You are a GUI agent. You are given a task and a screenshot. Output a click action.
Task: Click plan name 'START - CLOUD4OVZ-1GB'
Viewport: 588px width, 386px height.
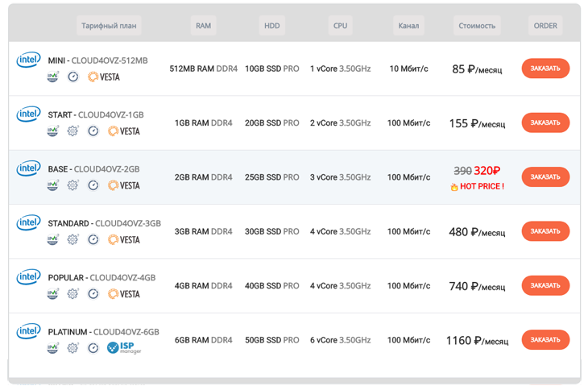[x=96, y=114]
